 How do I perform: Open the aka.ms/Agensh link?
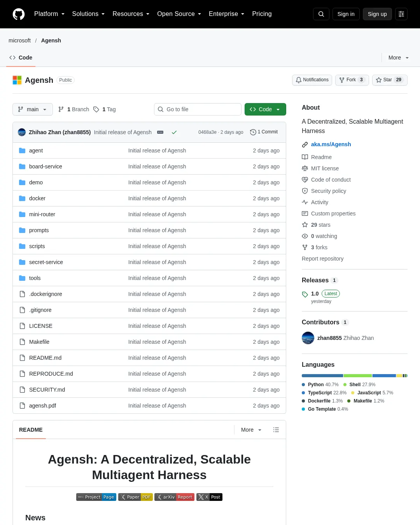(331, 144)
